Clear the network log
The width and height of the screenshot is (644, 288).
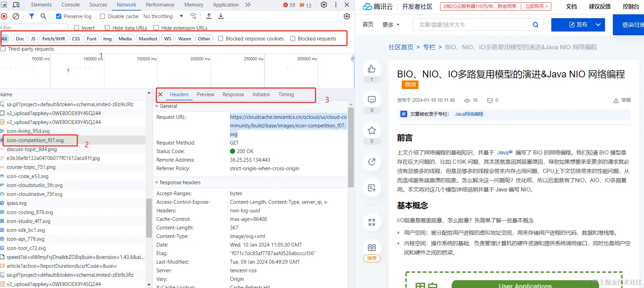tap(16, 16)
